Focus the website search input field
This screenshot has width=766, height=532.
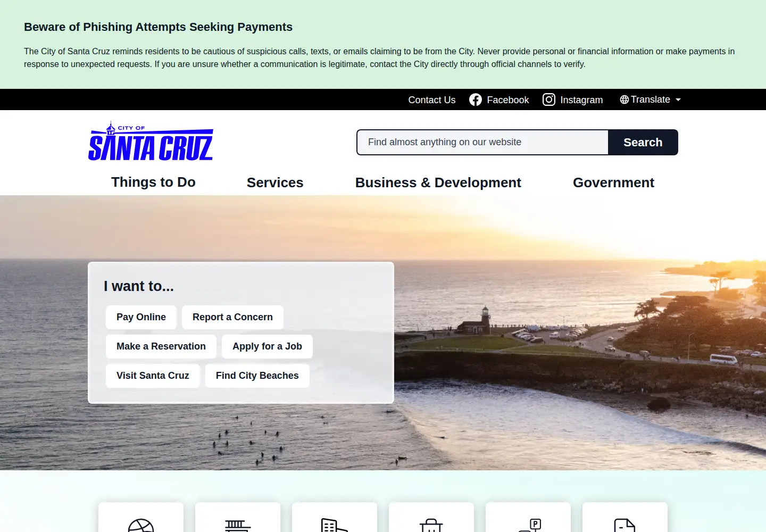(482, 143)
